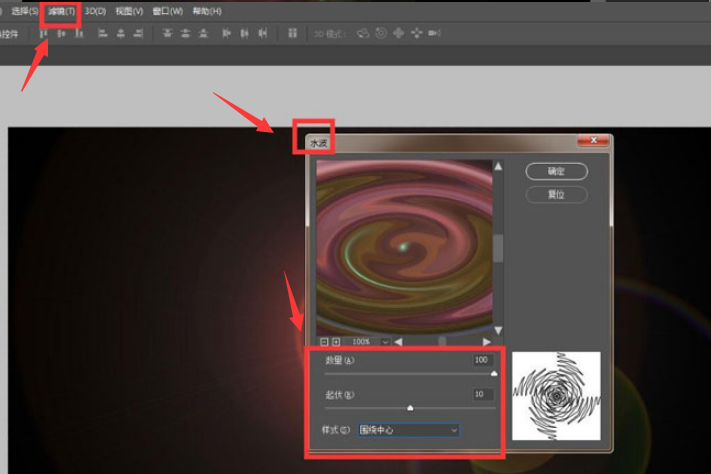711x474 pixels.
Task: Click the preview scroll right arrow
Action: pyautogui.click(x=487, y=342)
